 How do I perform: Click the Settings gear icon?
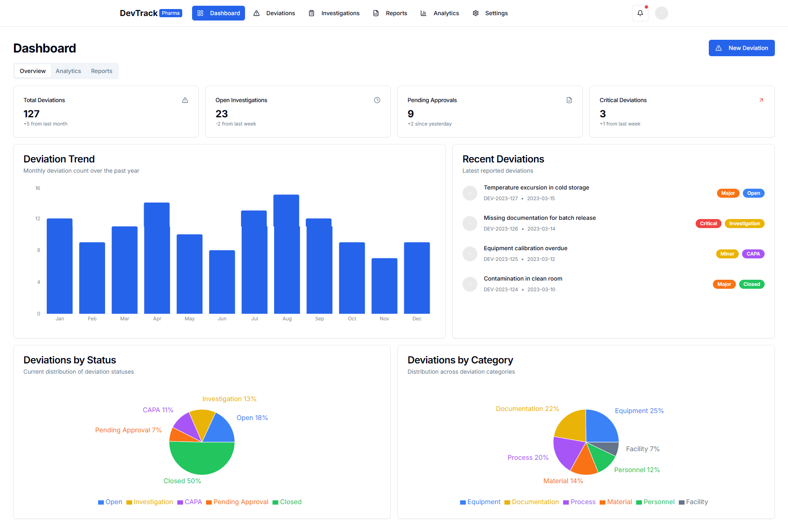point(475,13)
